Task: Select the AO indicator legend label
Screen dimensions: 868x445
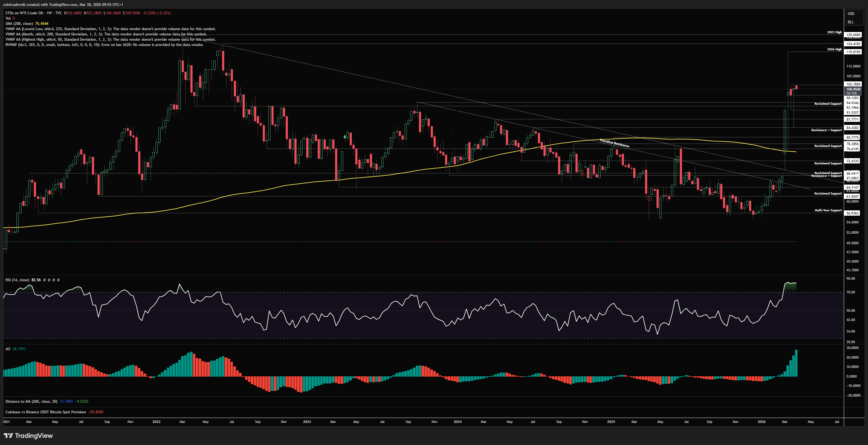Action: pyautogui.click(x=8, y=349)
